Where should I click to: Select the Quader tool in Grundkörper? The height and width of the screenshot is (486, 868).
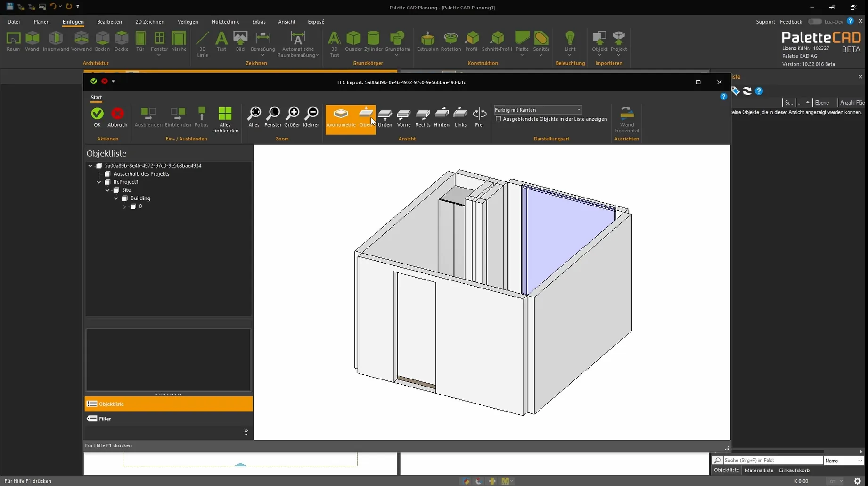coord(353,42)
